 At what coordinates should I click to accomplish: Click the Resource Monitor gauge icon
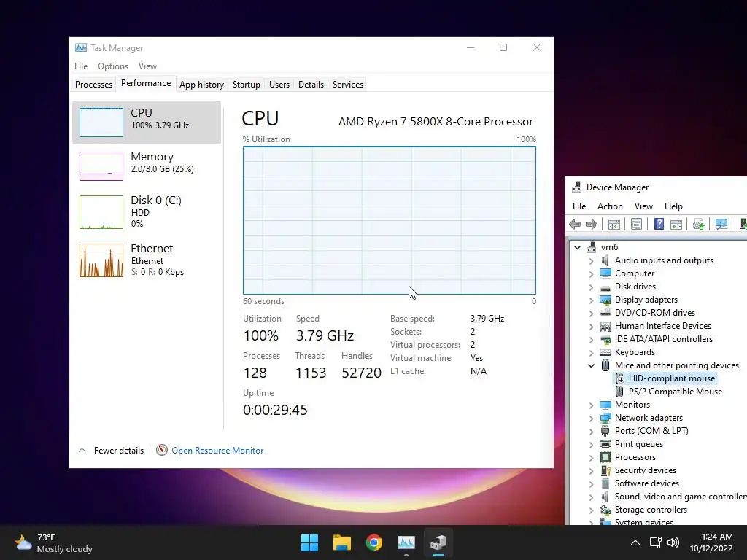tap(162, 450)
